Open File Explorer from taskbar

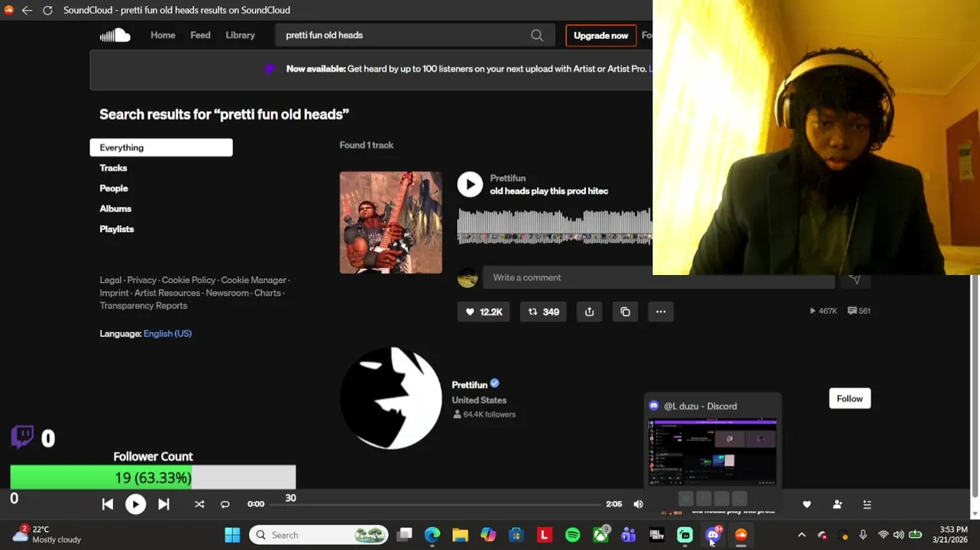tap(460, 535)
